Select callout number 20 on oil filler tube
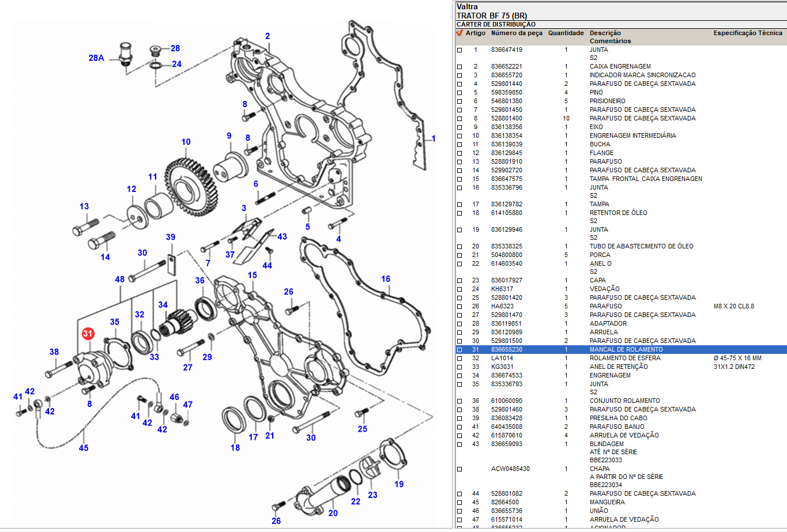Viewport: 787px width, 532px height. click(333, 513)
